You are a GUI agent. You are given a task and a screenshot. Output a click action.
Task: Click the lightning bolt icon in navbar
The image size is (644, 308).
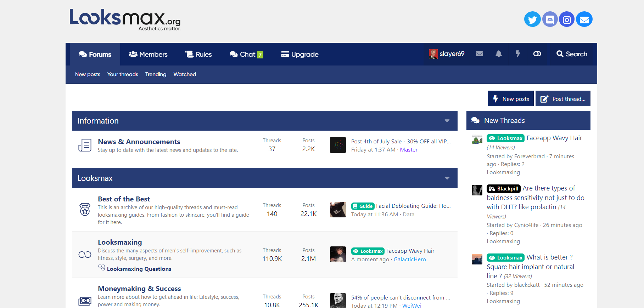click(518, 54)
